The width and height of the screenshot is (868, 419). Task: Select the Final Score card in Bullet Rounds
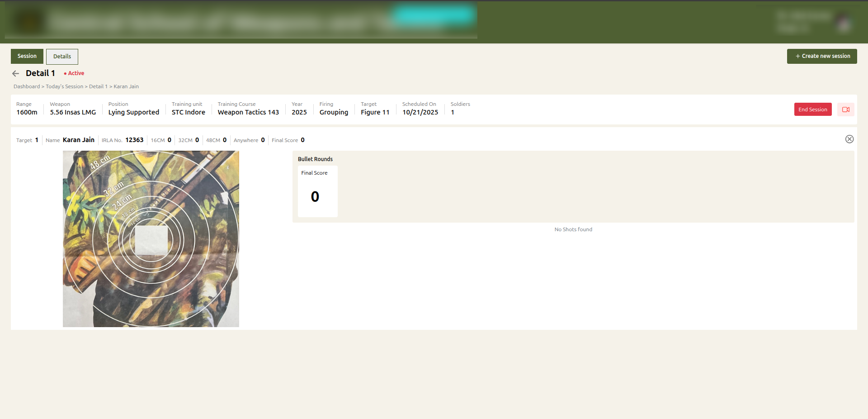[x=317, y=191]
